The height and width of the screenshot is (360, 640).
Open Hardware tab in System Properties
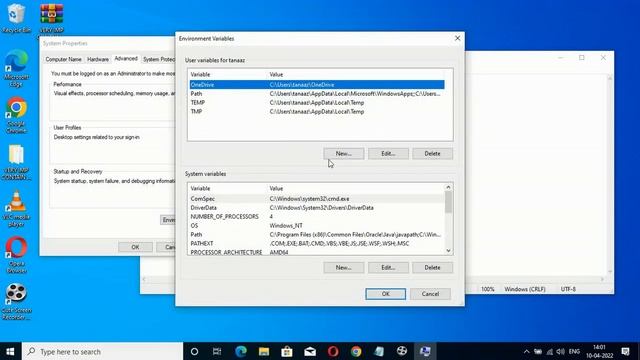[98, 59]
